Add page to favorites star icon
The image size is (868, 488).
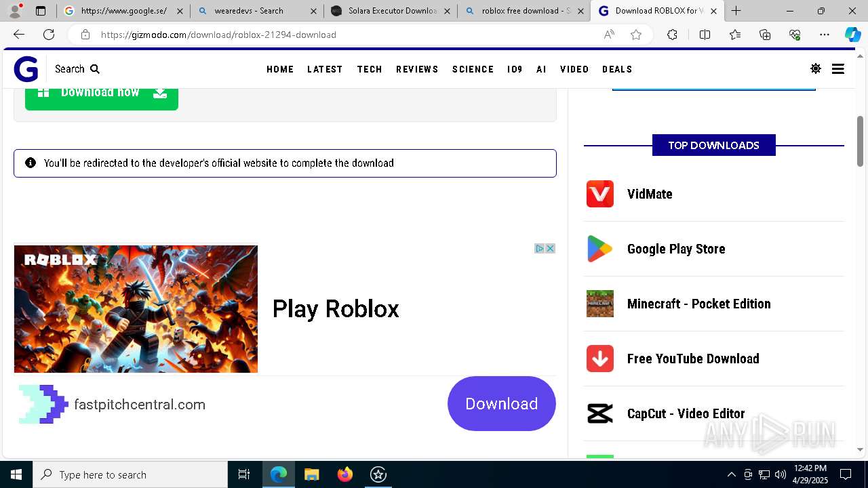636,35
